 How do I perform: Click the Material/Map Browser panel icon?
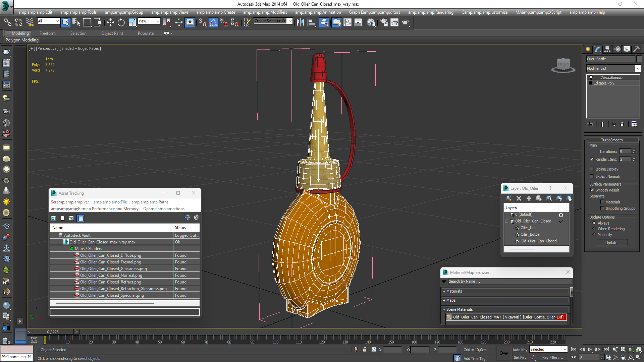tap(446, 272)
